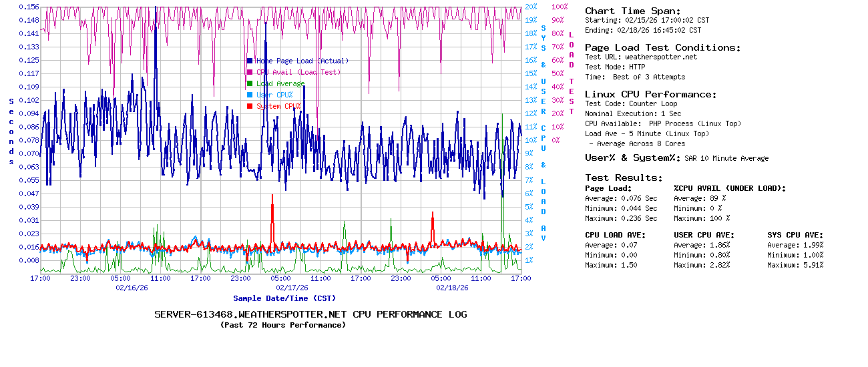The height and width of the screenshot is (367, 868).
Task: Click the Test Results heading
Action: pos(624,177)
